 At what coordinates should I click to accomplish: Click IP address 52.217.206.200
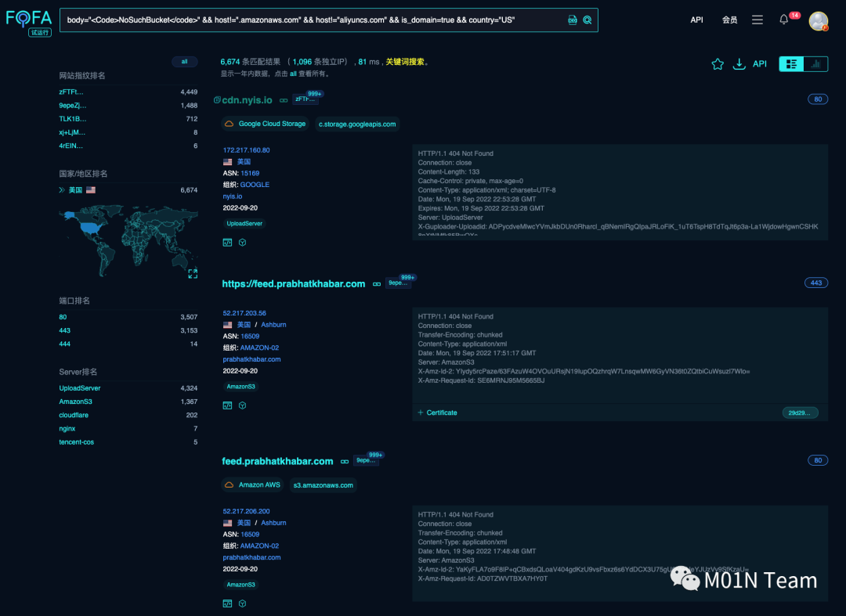246,511
